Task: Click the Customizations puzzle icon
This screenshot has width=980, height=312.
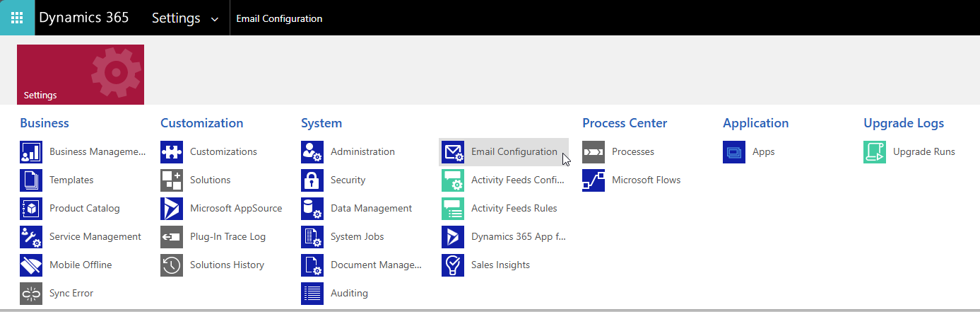Action: 172,152
